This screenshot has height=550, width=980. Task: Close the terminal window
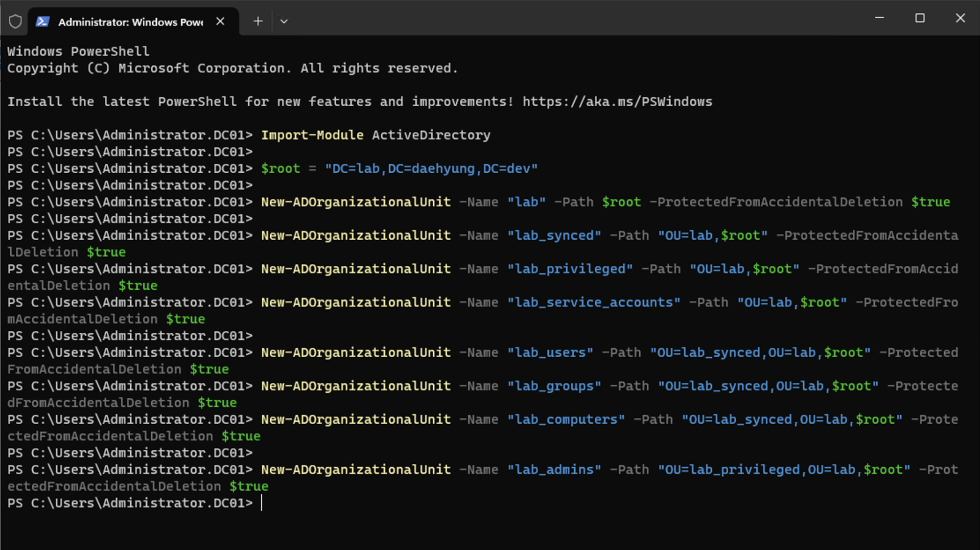point(960,18)
